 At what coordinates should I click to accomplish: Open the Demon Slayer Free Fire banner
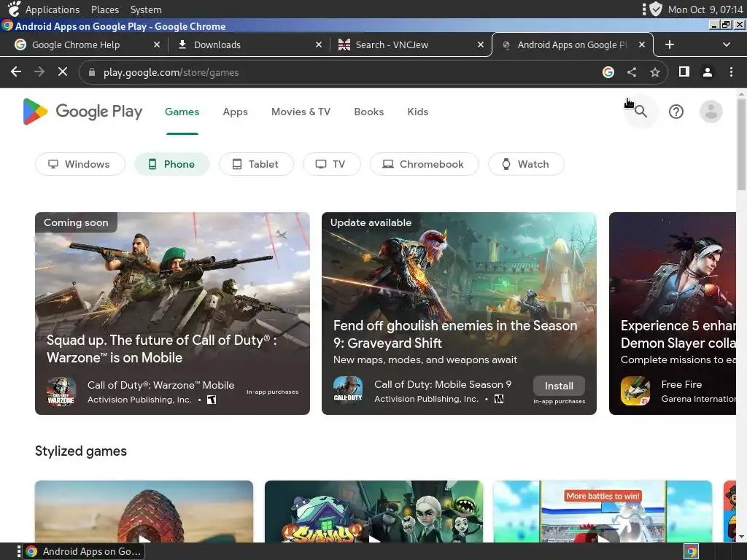(673, 314)
